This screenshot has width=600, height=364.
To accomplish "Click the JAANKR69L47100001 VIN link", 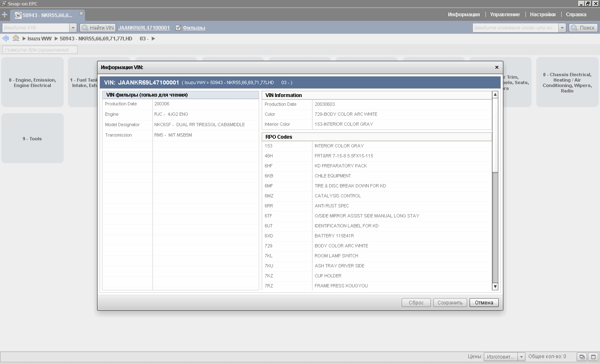I will click(x=144, y=28).
